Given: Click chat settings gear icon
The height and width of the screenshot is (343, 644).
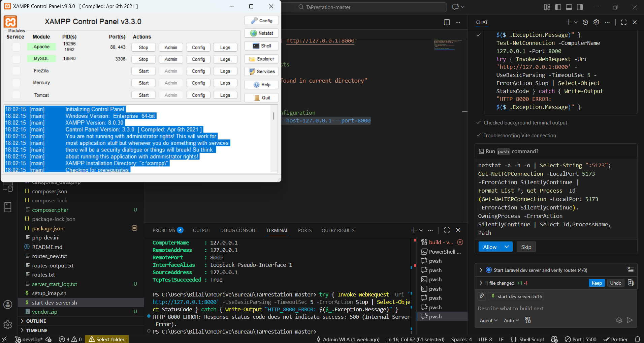Looking at the screenshot, I should click(x=596, y=22).
